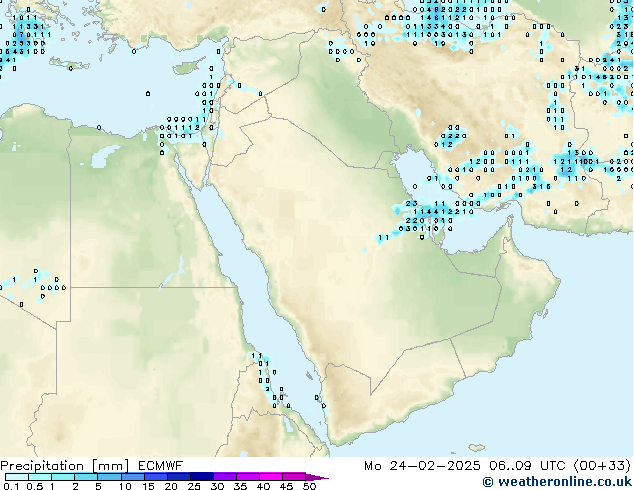Click the above-50 arrow tip of legend

pyautogui.click(x=317, y=477)
